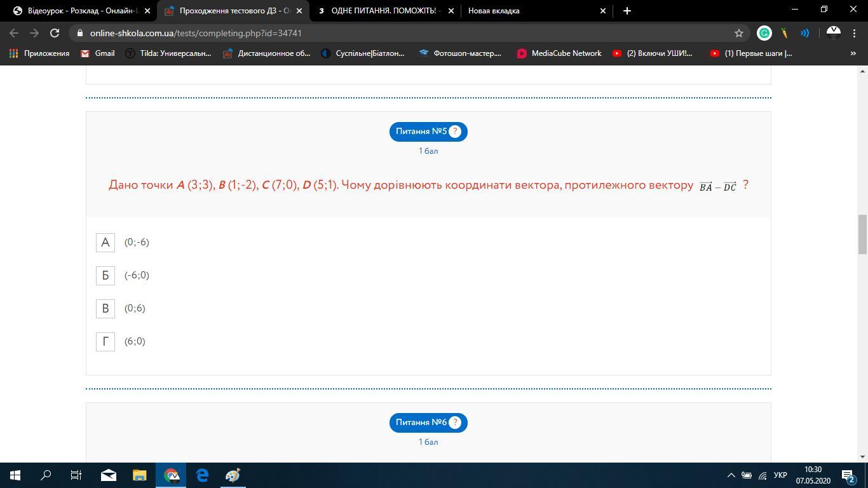This screenshot has height=488, width=868.
Task: Select answer option Г (6;0)
Action: (x=105, y=341)
